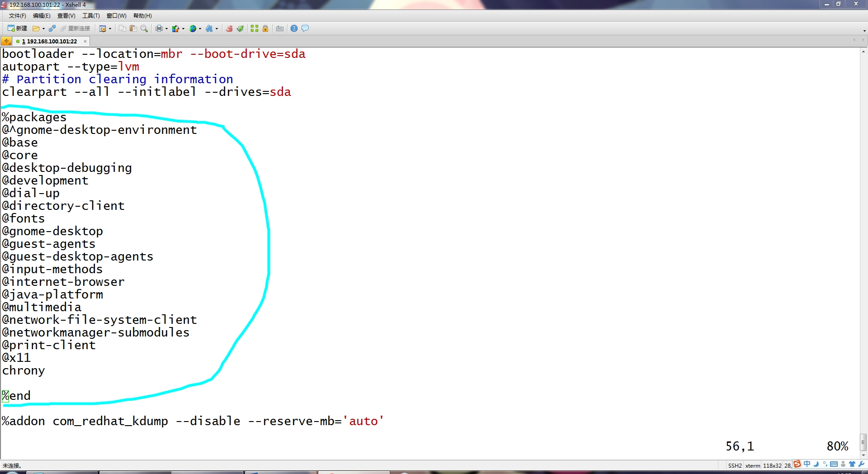
Task: Expand the globe encoding dropdown arrow
Action: coord(200,28)
